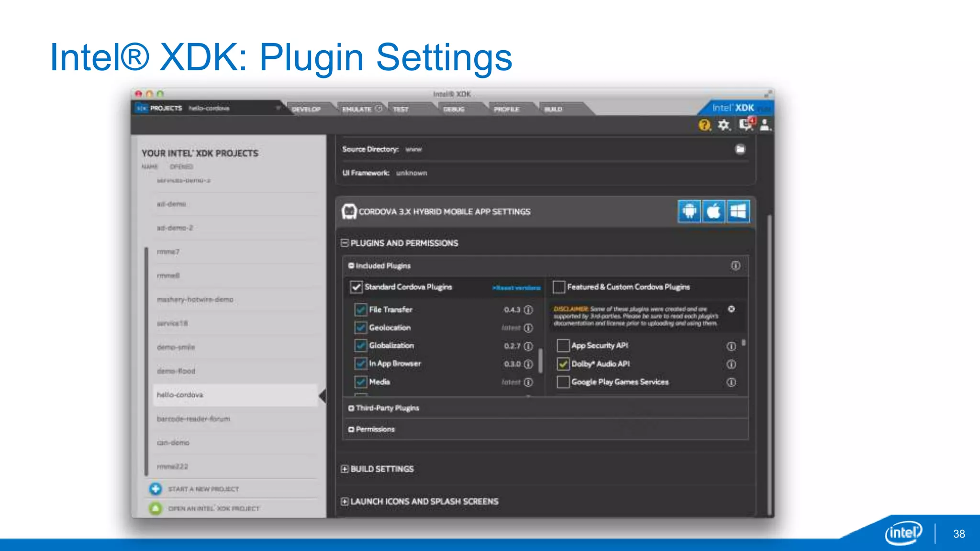This screenshot has width=980, height=551.
Task: Open settings gear icon
Action: click(724, 125)
